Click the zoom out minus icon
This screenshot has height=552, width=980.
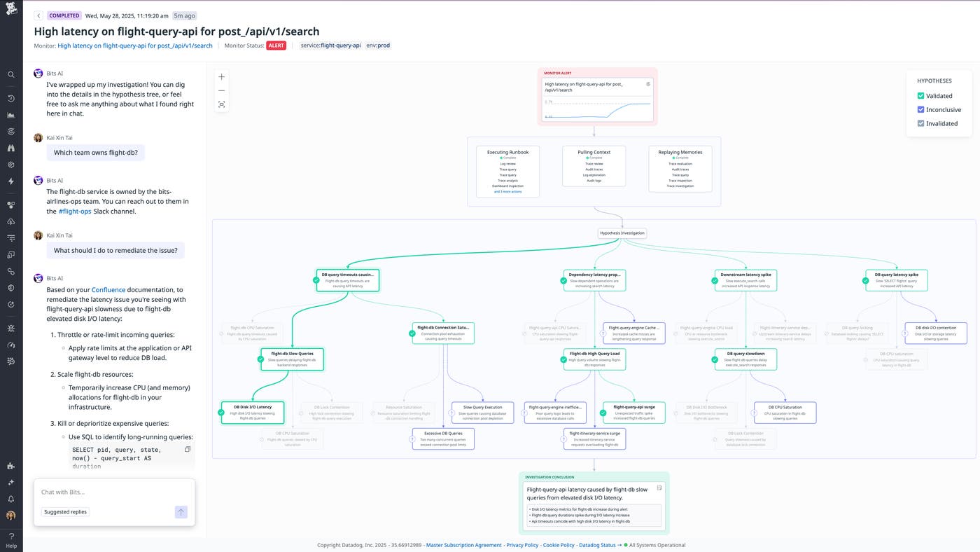222,90
